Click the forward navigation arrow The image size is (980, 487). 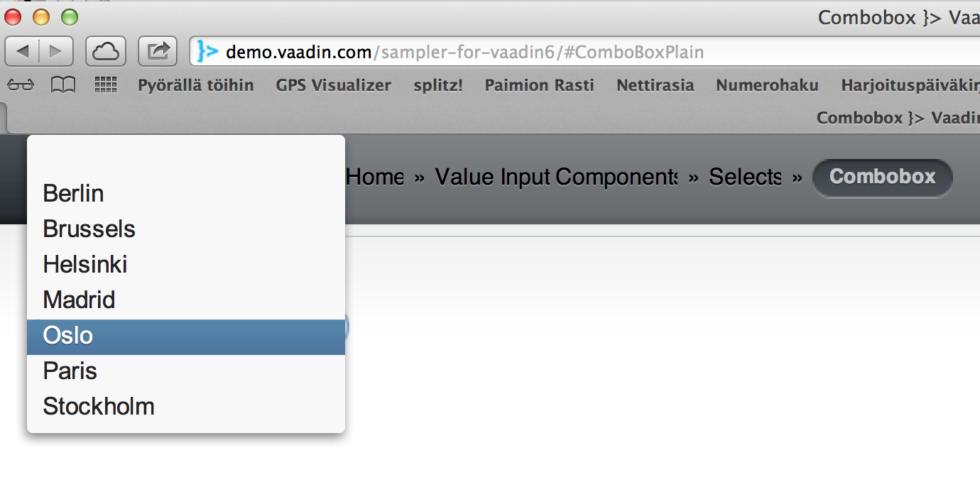[55, 51]
